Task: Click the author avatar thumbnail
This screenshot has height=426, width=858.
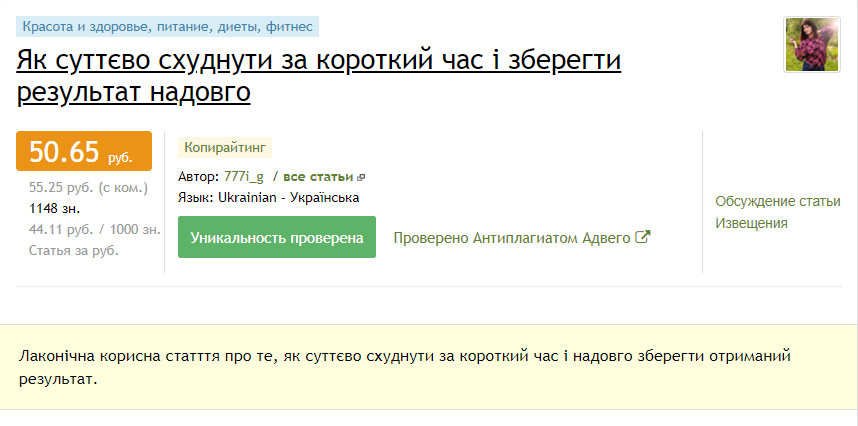Action: click(x=811, y=44)
